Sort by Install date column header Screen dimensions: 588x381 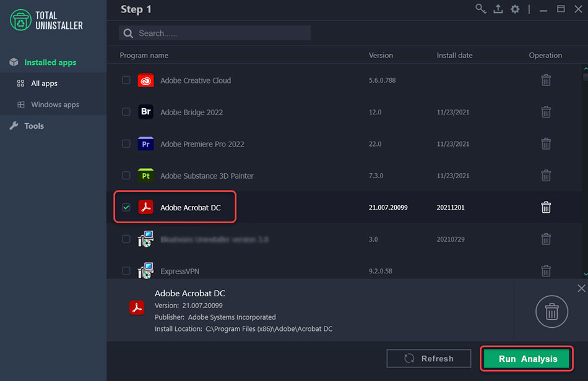point(454,55)
